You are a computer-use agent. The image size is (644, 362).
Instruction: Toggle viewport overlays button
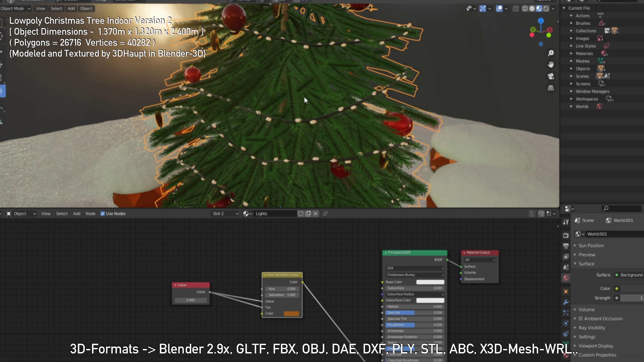(499, 9)
